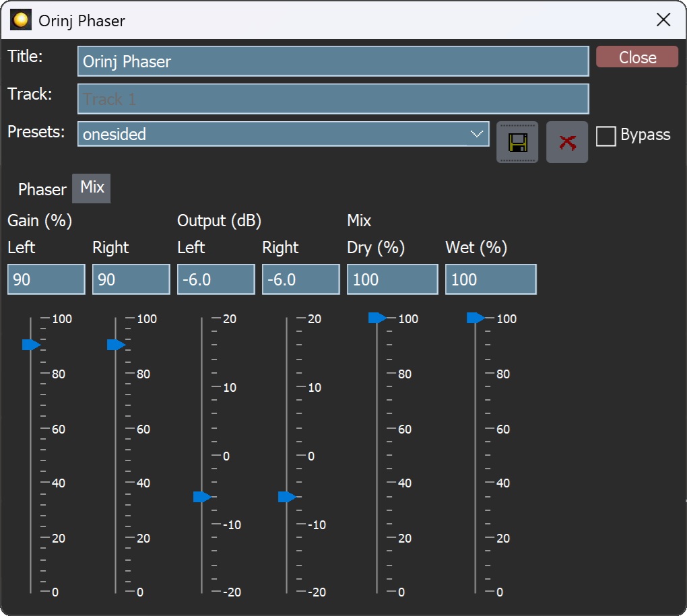Click the Output Right slider handle
687x616 pixels.
(288, 497)
